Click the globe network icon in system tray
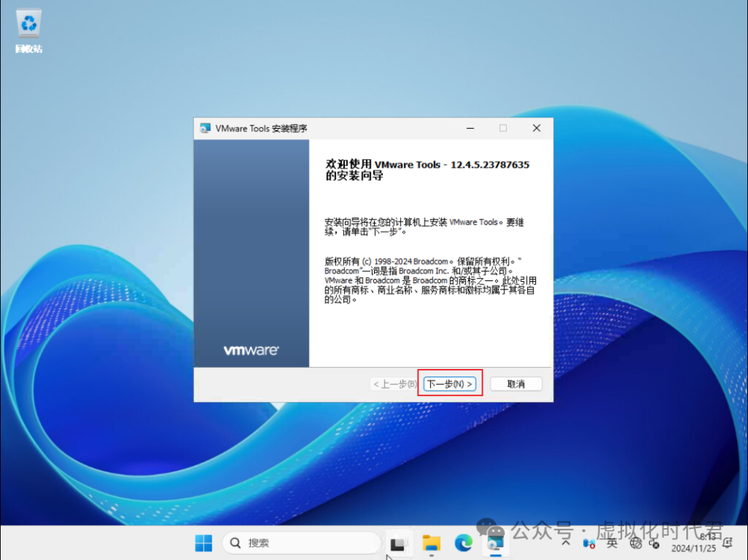748x560 pixels. 636,545
